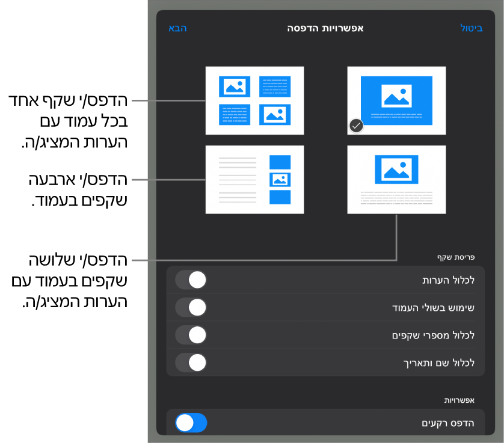Select the slide with presenter notes layout
This screenshot has width=504, height=443.
click(396, 180)
